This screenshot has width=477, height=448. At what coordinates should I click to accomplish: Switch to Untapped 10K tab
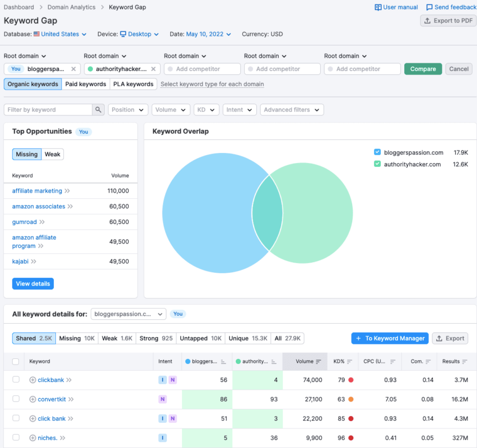201,338
